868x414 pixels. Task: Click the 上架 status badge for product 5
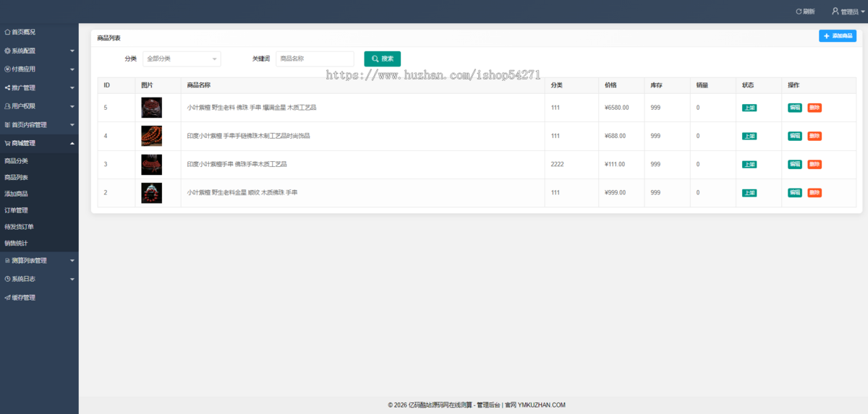(749, 108)
